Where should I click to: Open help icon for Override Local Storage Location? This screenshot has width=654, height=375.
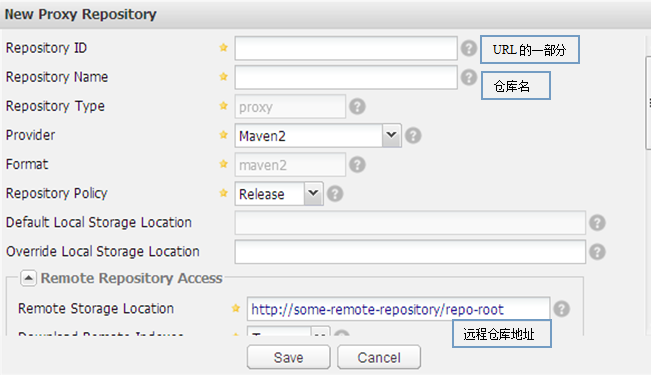[x=597, y=252]
